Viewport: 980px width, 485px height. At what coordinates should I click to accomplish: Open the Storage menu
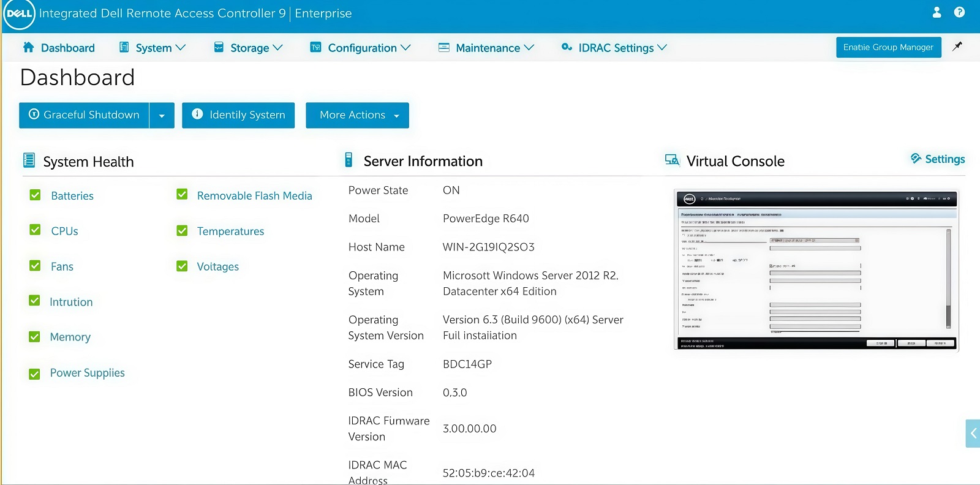[248, 48]
